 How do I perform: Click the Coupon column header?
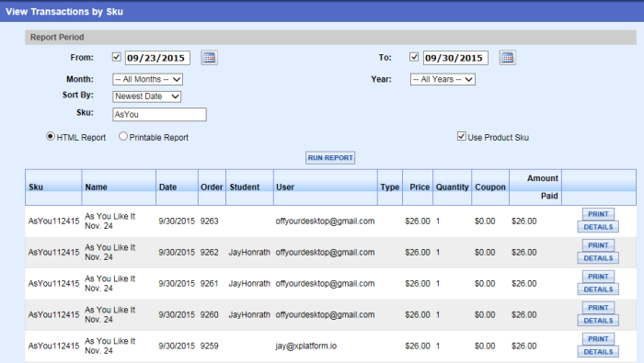point(490,187)
